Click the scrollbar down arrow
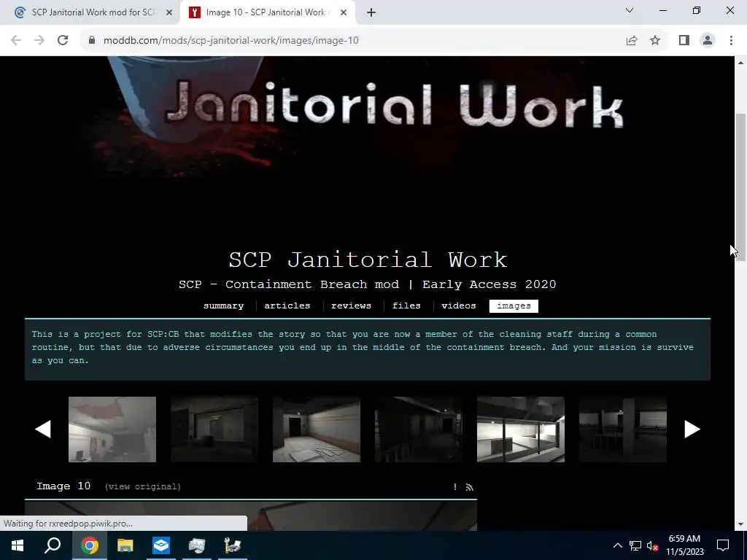Screen dimensions: 747x560 741,524
